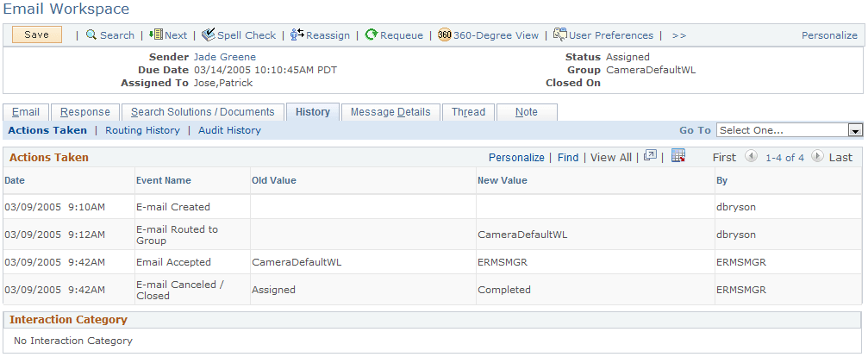Download the Actions Taken grid to spreadsheet

pos(678,156)
